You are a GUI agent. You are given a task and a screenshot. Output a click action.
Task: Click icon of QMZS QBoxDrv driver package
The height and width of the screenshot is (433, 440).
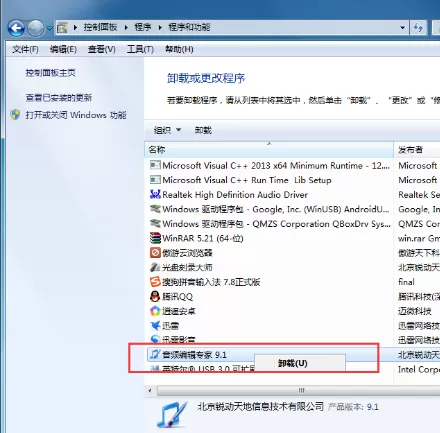[x=155, y=223]
